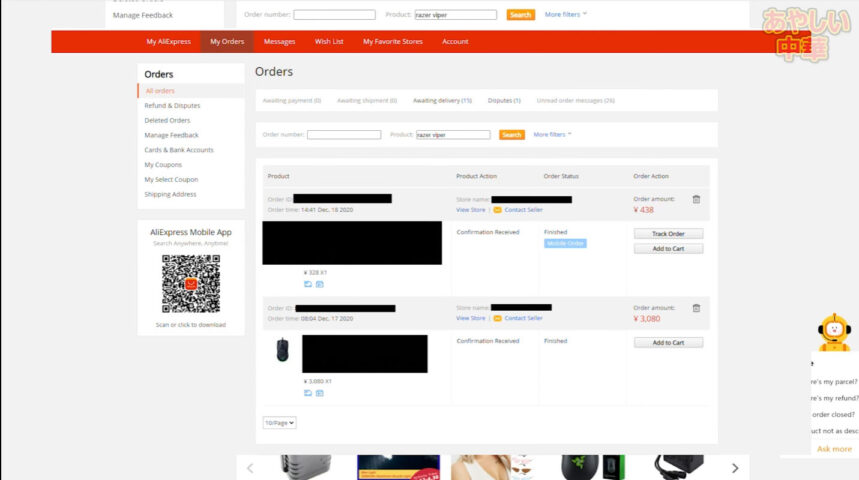Expand the 10/Page results dropdown
Image resolution: width=859 pixels, height=480 pixels.
[280, 423]
